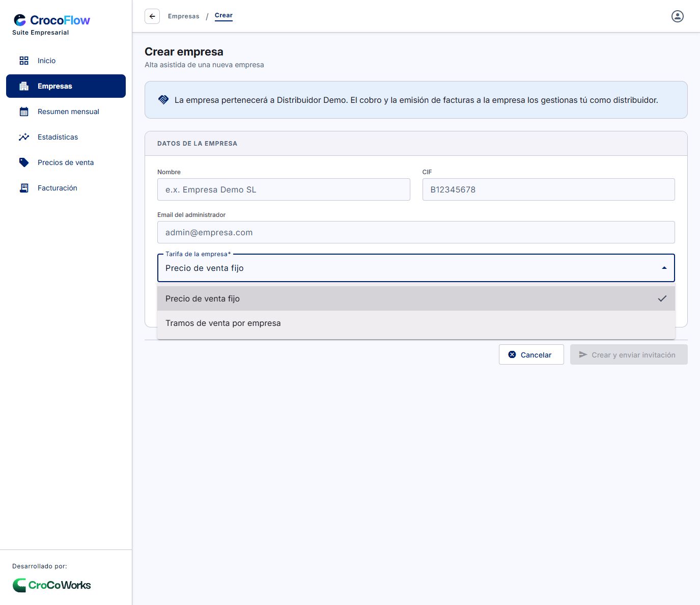Choose Tramos de venta por empresa option
The width and height of the screenshot is (700, 605).
tap(416, 323)
